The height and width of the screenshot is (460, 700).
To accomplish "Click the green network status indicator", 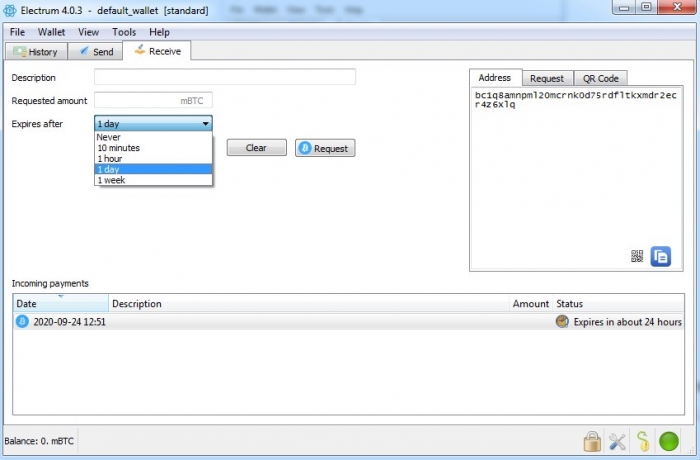I will tap(669, 441).
